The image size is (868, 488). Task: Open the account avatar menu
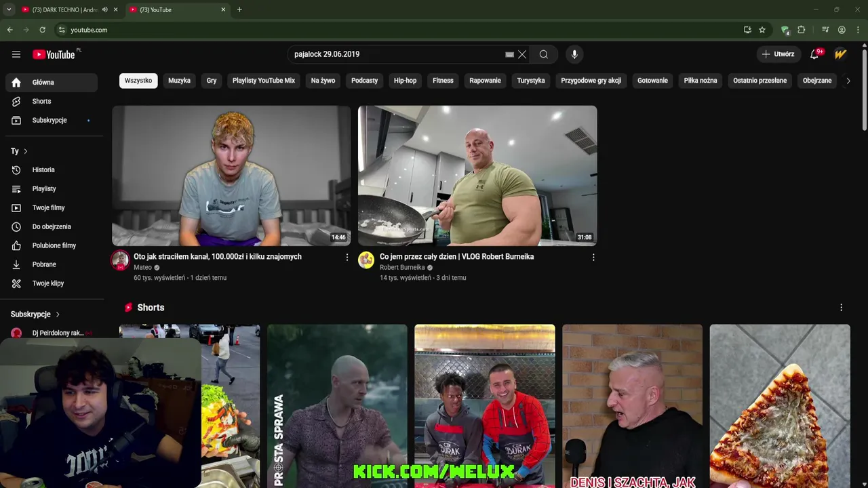click(841, 54)
